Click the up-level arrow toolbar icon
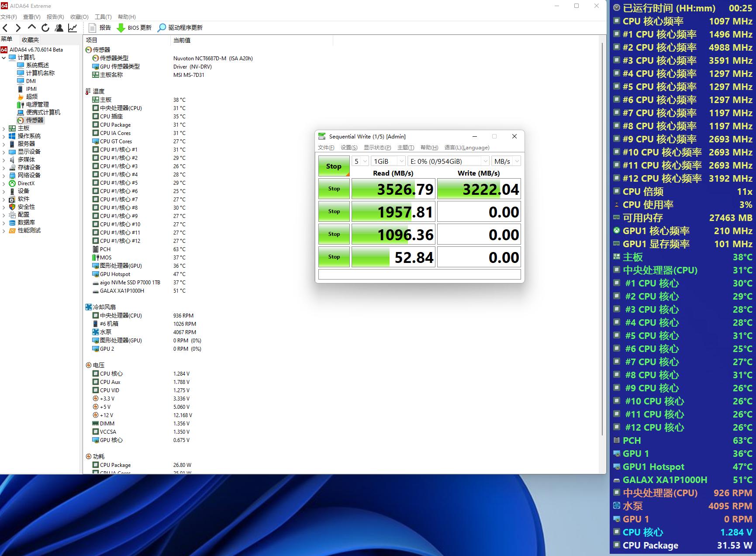This screenshot has height=556, width=756. [31, 28]
